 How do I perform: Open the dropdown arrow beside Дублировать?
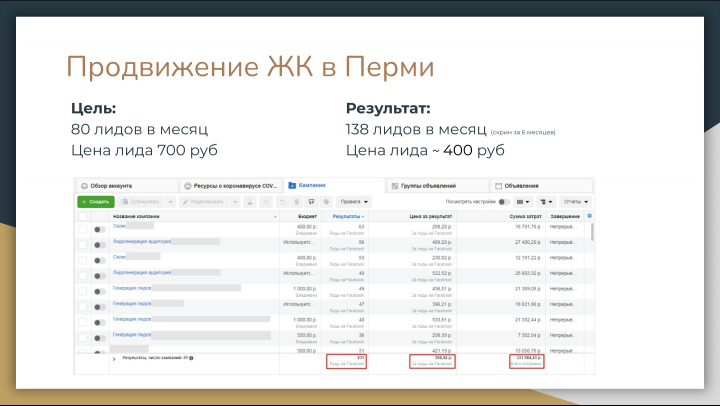170,202
